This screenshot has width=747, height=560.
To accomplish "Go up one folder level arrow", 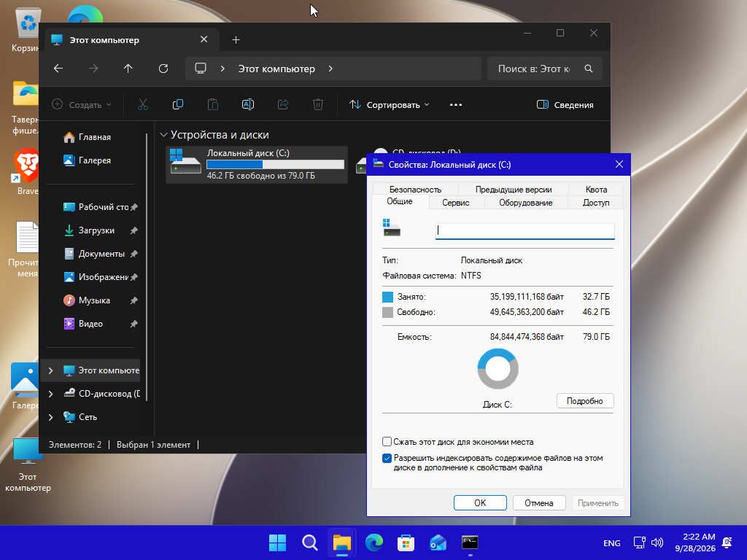I will (x=128, y=69).
